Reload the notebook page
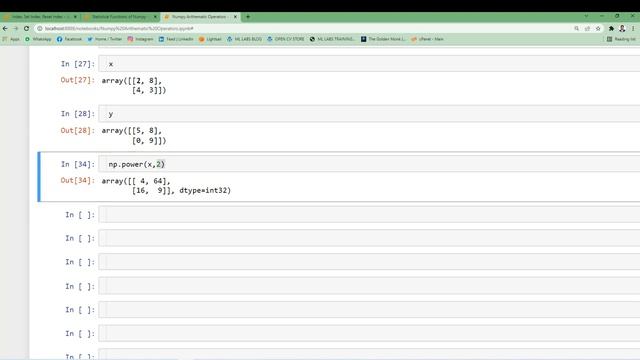Viewport: 640px width, 360px height. (x=26, y=28)
